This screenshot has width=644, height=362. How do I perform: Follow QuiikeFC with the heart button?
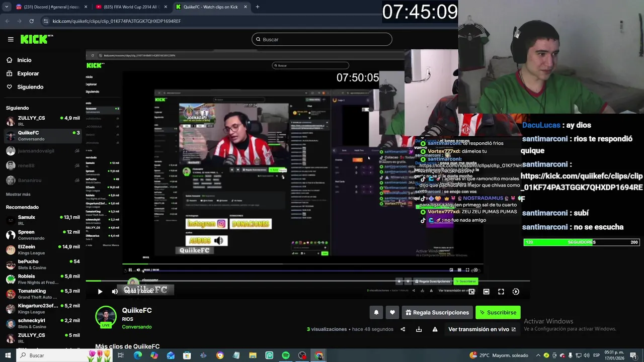pos(392,313)
